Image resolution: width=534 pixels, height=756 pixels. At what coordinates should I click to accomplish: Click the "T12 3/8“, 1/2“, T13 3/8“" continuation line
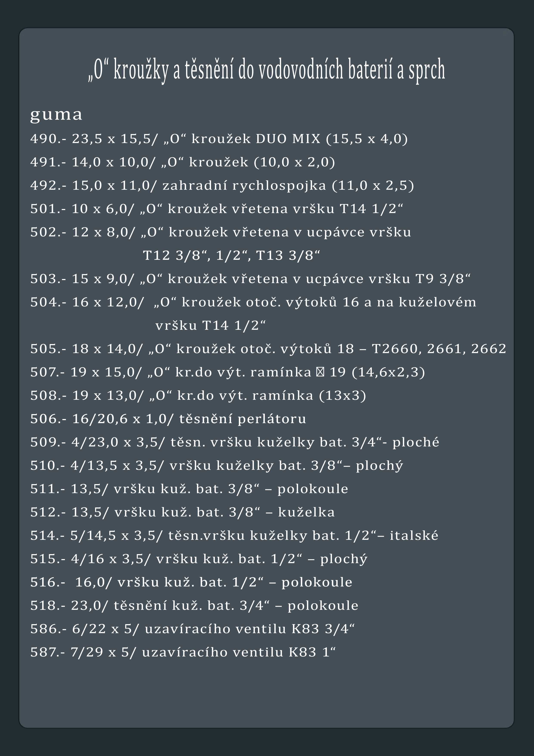pyautogui.click(x=232, y=255)
